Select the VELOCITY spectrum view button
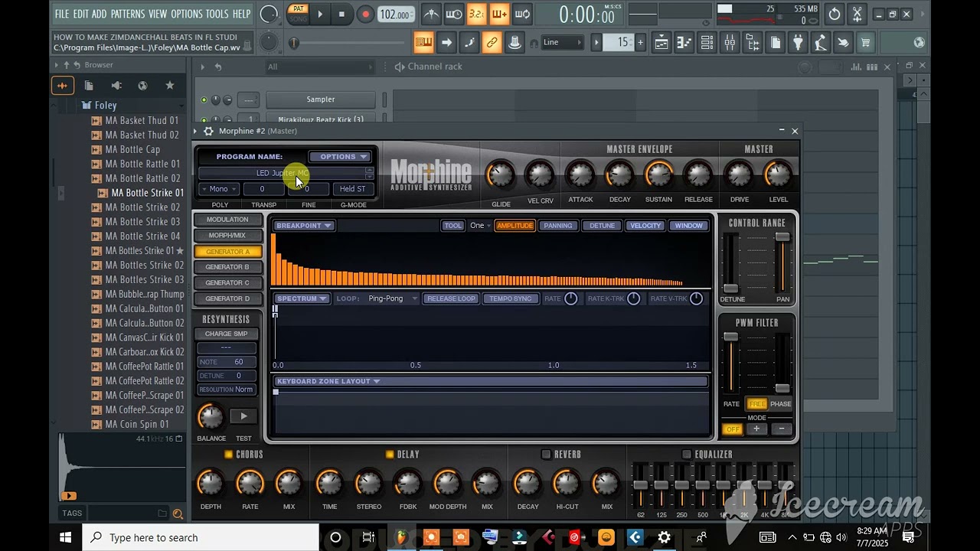Screen dimensions: 980x551 coord(645,226)
